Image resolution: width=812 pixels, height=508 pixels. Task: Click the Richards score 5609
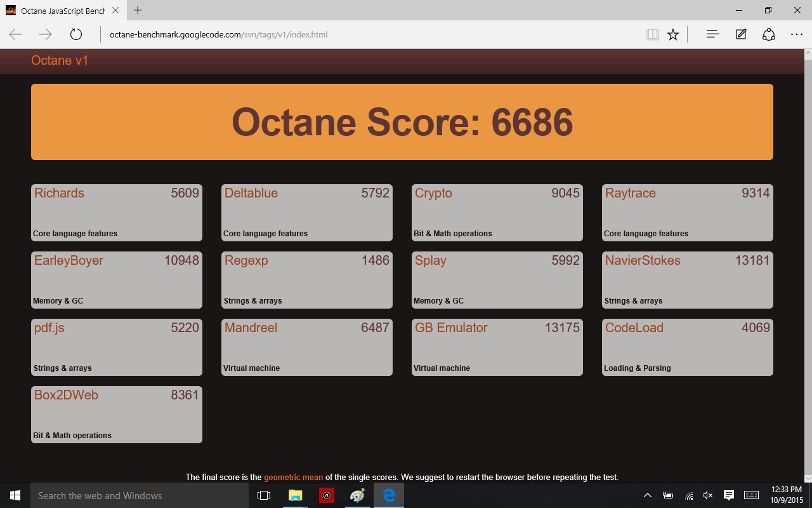pos(185,193)
